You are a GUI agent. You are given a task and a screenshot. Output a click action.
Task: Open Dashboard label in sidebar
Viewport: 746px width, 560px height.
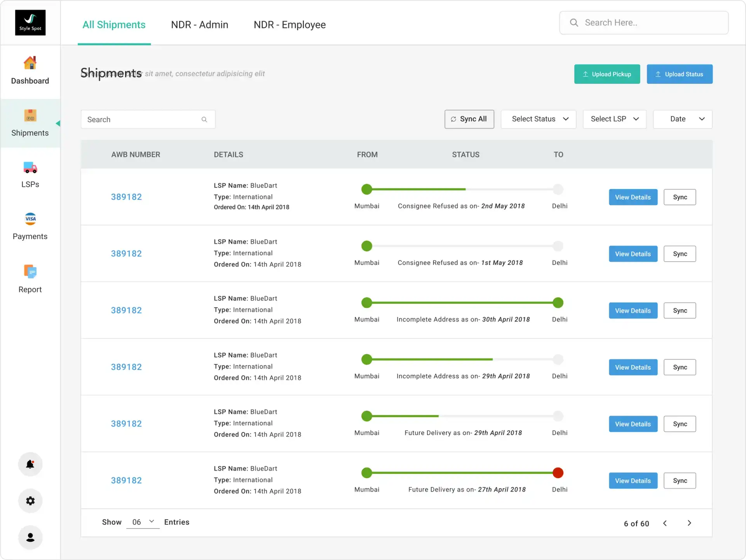(x=30, y=81)
